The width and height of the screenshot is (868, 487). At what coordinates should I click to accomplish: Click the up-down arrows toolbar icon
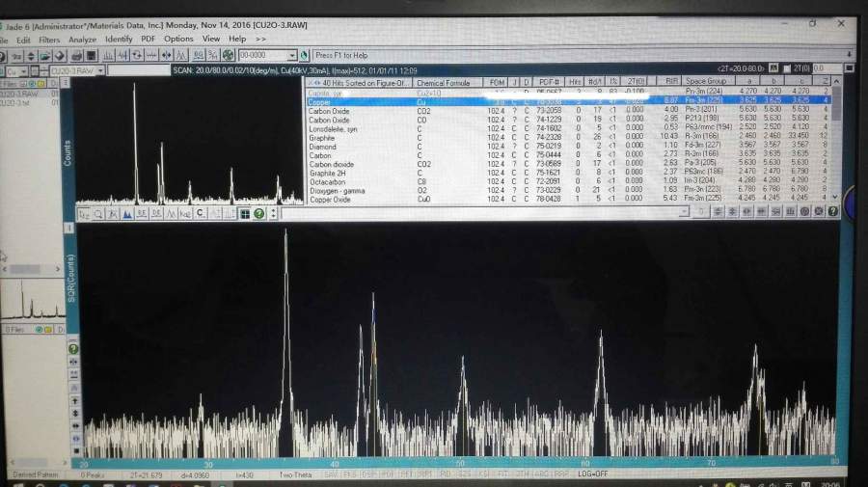31,55
